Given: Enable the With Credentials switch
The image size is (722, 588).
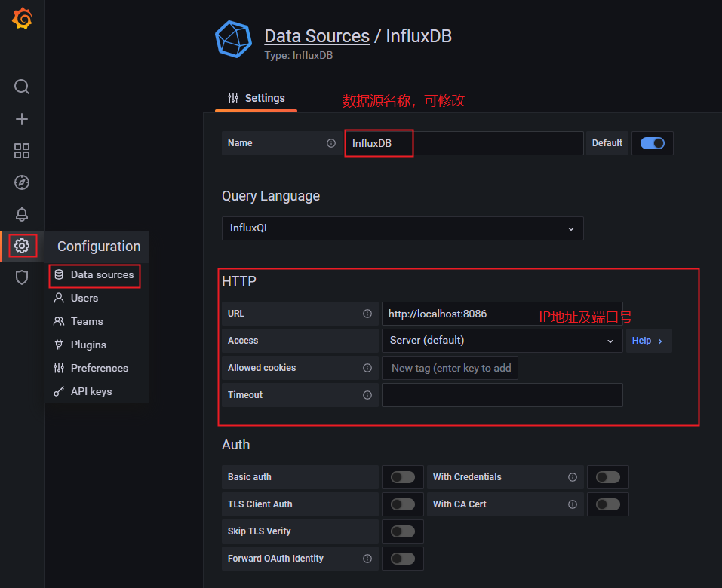Looking at the screenshot, I should pos(608,477).
